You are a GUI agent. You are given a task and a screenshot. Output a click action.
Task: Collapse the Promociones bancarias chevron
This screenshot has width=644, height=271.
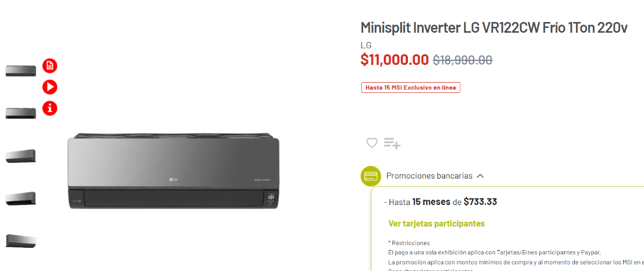pos(480,176)
